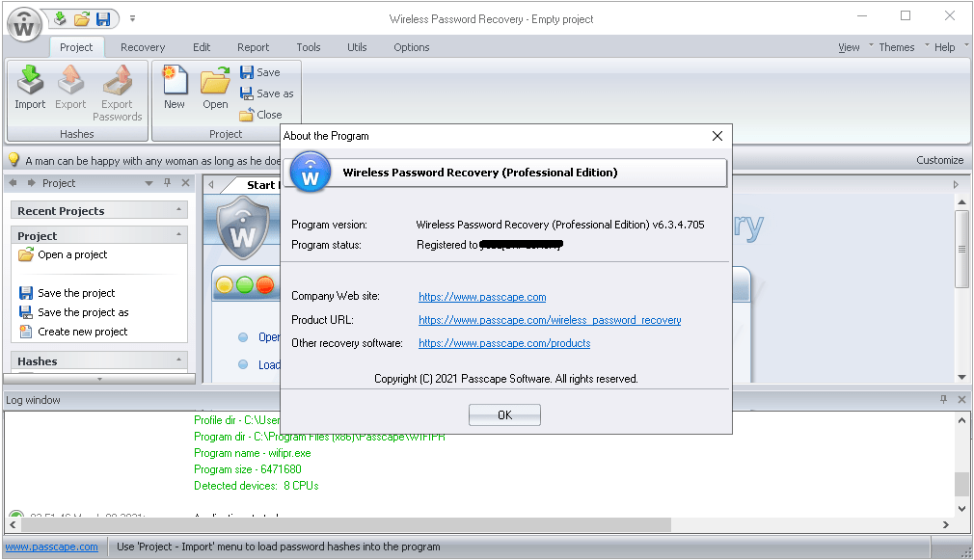
Task: Open the passcape.com/products link
Action: (x=504, y=343)
